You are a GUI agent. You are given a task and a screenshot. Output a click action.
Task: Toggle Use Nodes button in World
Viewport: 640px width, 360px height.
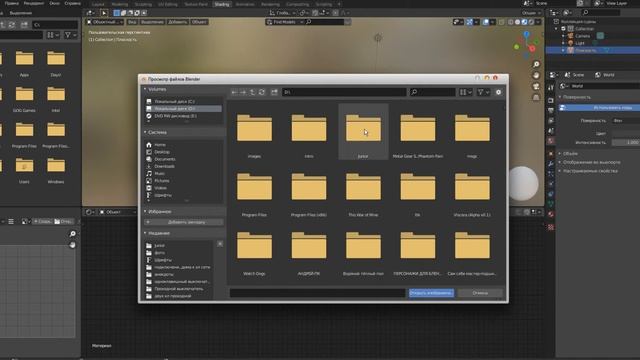[x=599, y=107]
